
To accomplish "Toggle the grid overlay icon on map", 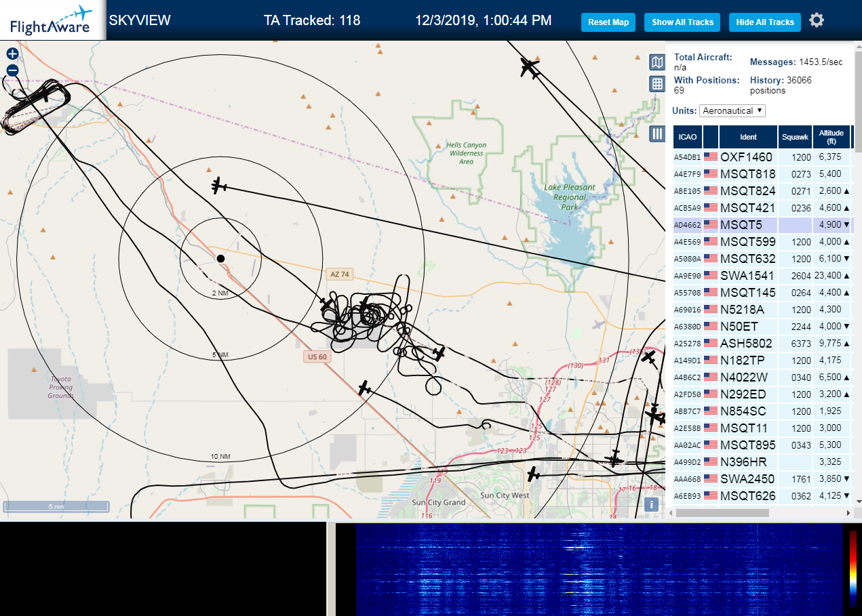I will [x=657, y=84].
